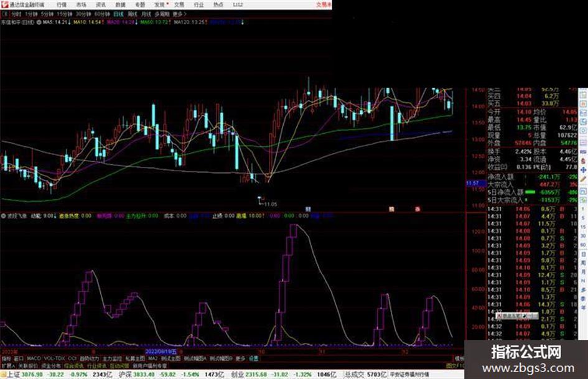
Task: Open the 数据 menu
Action: 120,4
